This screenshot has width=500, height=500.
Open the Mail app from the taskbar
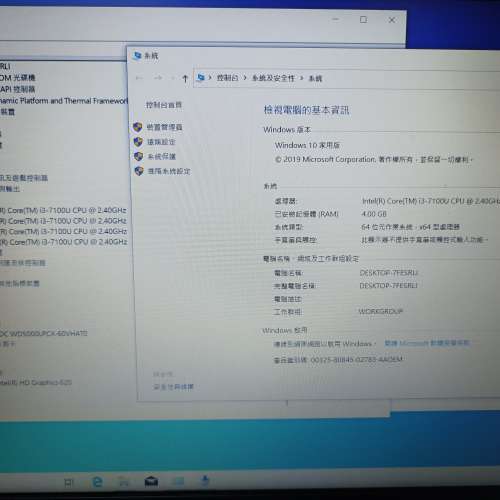click(151, 481)
